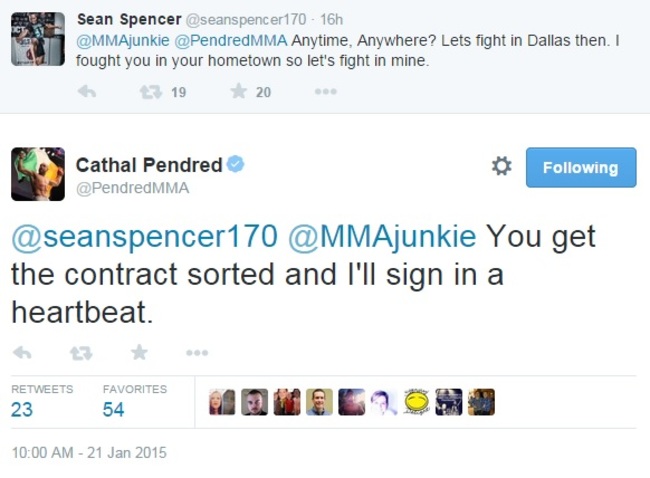
Task: Favorite Cathal Pendred's tweet with star
Action: [139, 353]
